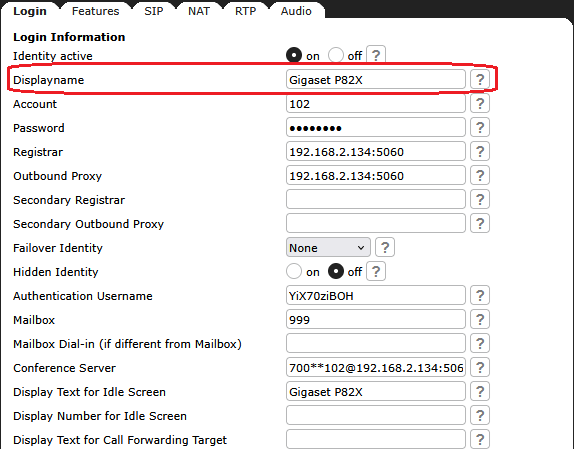Screen dimensions: 575x449
Task: Switch to the Features tab
Action: pyautogui.click(x=95, y=11)
